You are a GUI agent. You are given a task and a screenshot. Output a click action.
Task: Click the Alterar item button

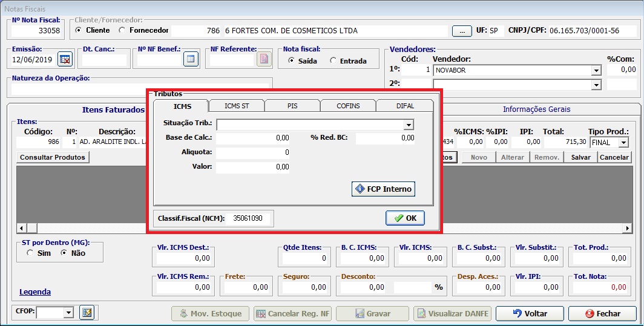point(513,157)
